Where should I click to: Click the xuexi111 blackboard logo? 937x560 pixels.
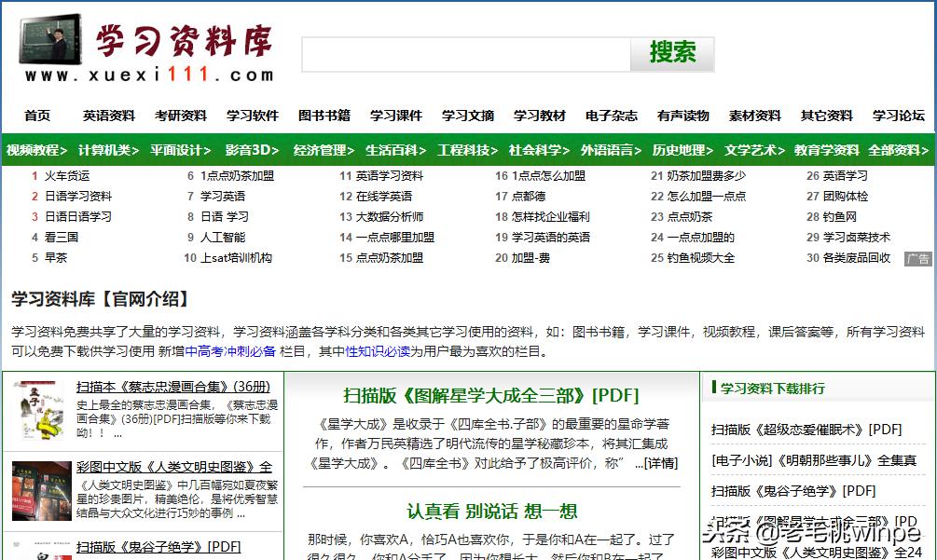point(51,39)
